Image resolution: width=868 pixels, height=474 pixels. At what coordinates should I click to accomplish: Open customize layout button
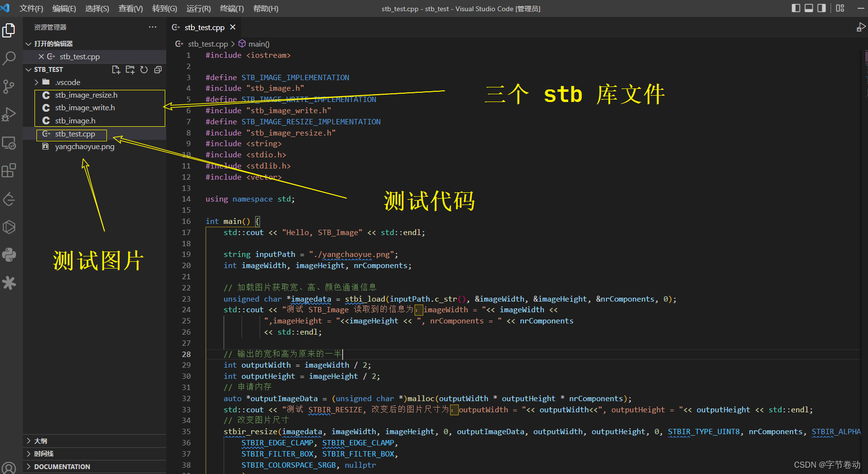[840, 8]
